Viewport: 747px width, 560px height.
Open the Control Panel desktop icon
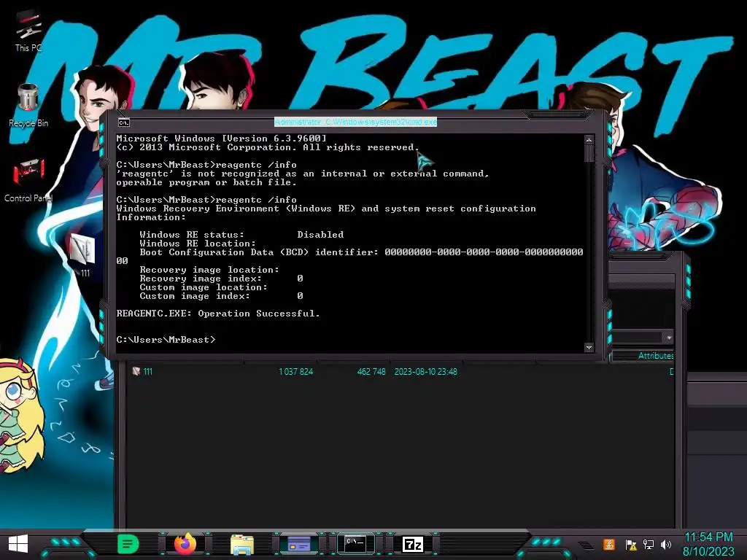point(28,180)
